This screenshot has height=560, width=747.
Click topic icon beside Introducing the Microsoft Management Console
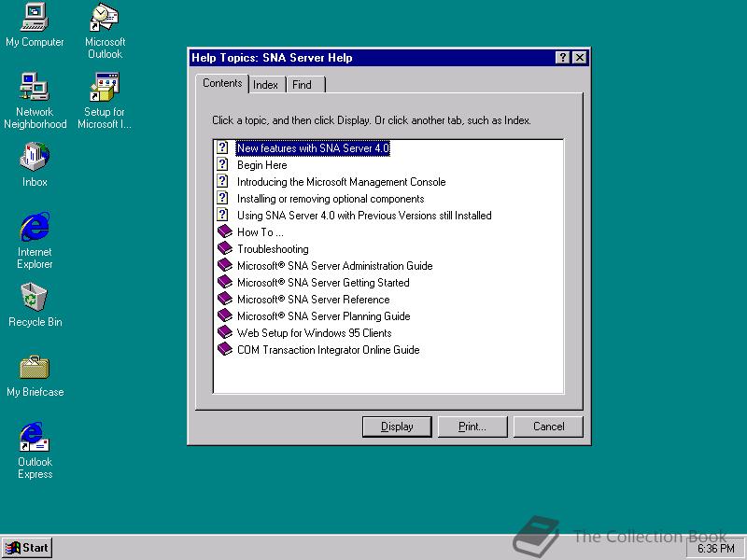point(222,181)
